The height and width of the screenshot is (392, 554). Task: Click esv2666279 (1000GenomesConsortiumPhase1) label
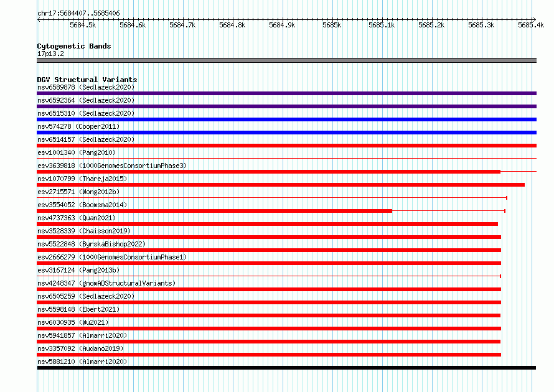112,257
